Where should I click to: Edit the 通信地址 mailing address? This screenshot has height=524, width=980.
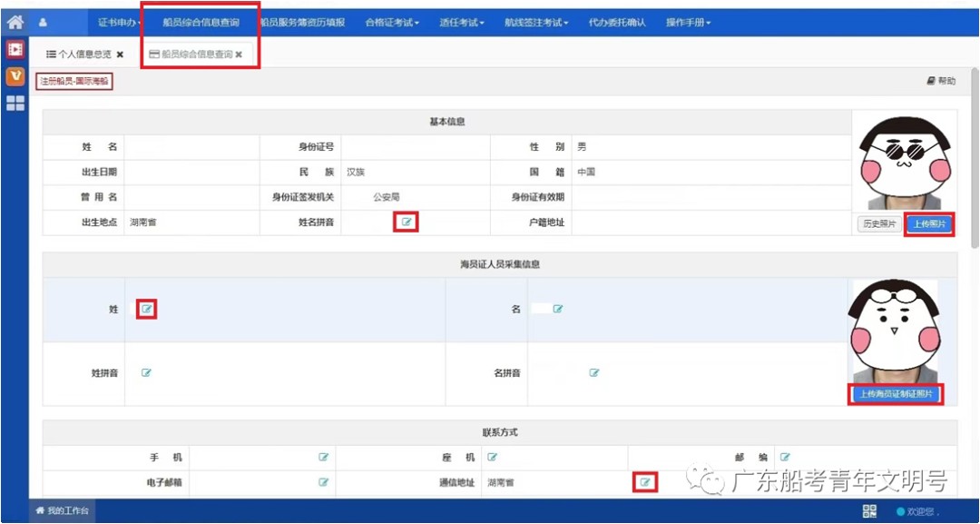pyautogui.click(x=646, y=482)
